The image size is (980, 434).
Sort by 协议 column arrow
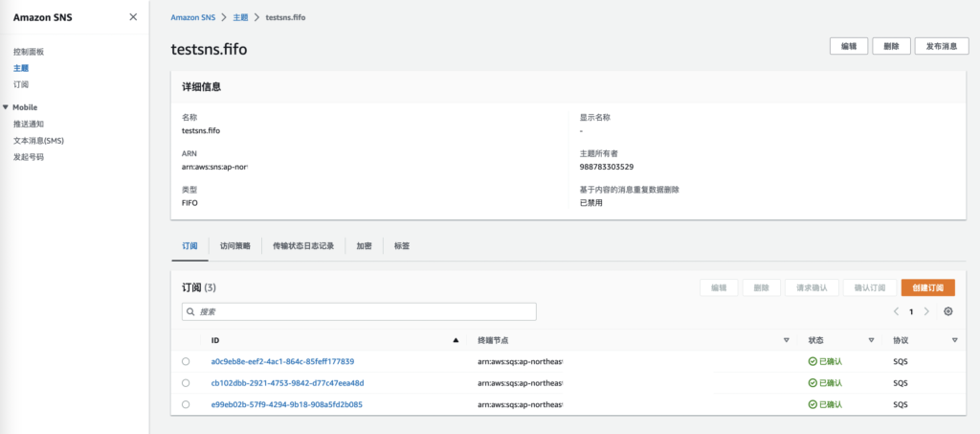954,340
